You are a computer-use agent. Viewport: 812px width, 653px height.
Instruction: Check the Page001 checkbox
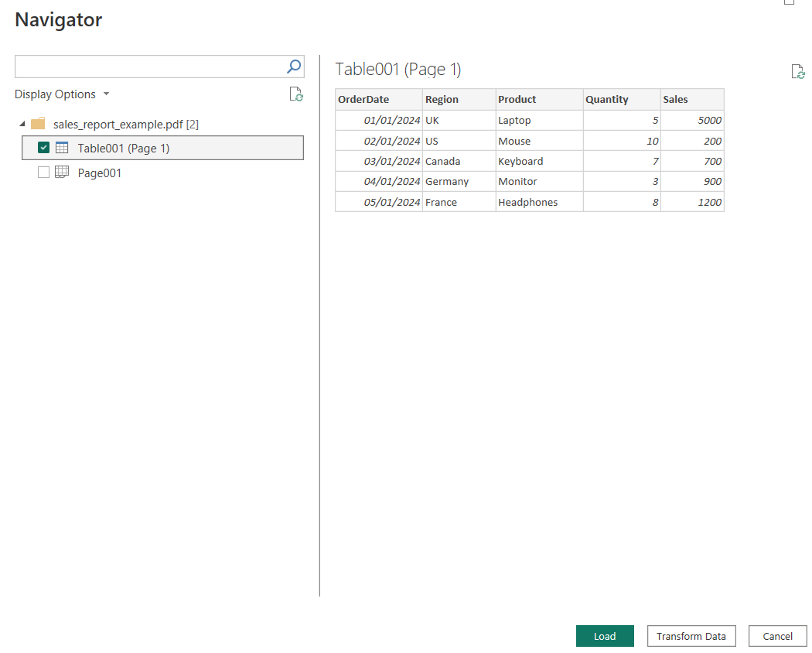pos(44,173)
